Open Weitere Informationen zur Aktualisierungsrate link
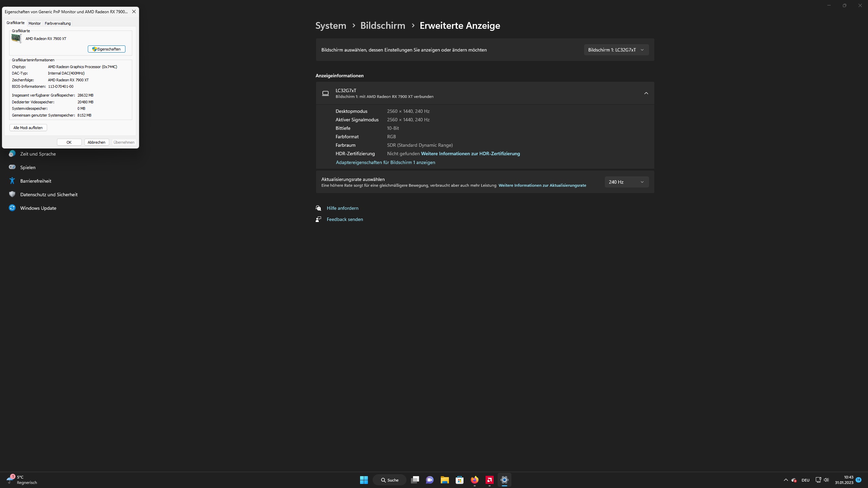868x488 pixels. pos(542,185)
